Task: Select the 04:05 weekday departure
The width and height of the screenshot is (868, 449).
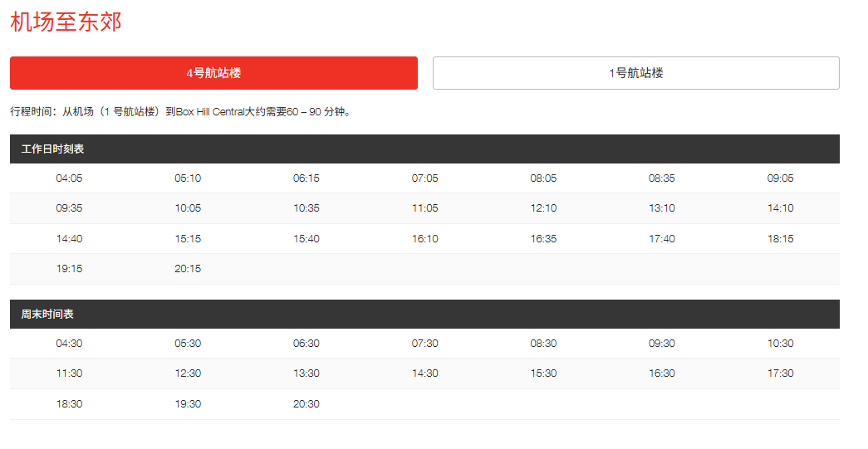Action: [x=69, y=178]
